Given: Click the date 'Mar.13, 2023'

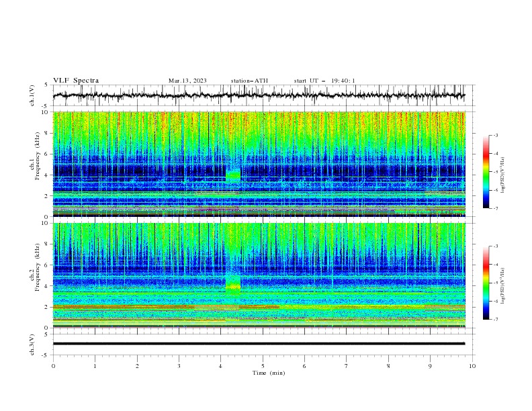Looking at the screenshot, I should click(187, 81).
